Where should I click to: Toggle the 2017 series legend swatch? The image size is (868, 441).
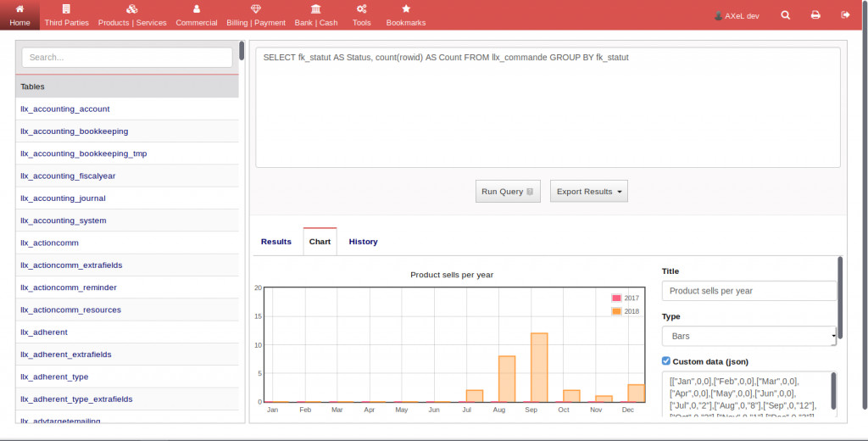point(616,299)
